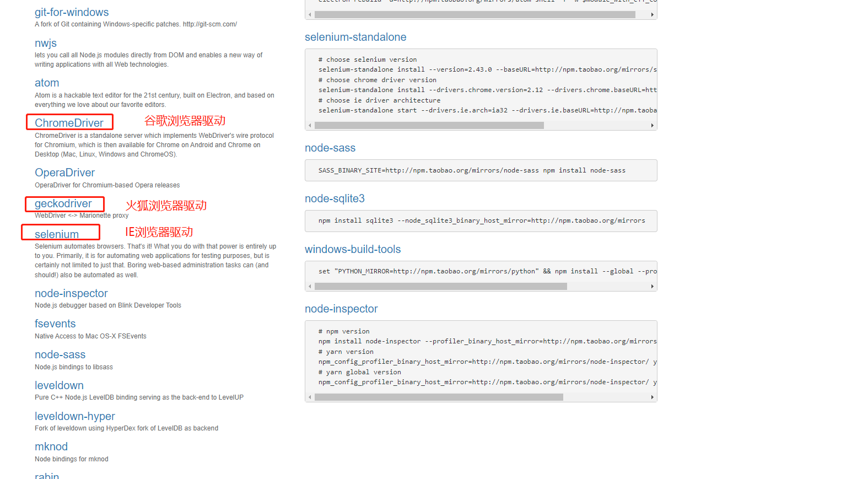Click the node-sass heading above SASS_BINARY_SITE code
Viewport: 868px width, 479px height.
coord(330,148)
